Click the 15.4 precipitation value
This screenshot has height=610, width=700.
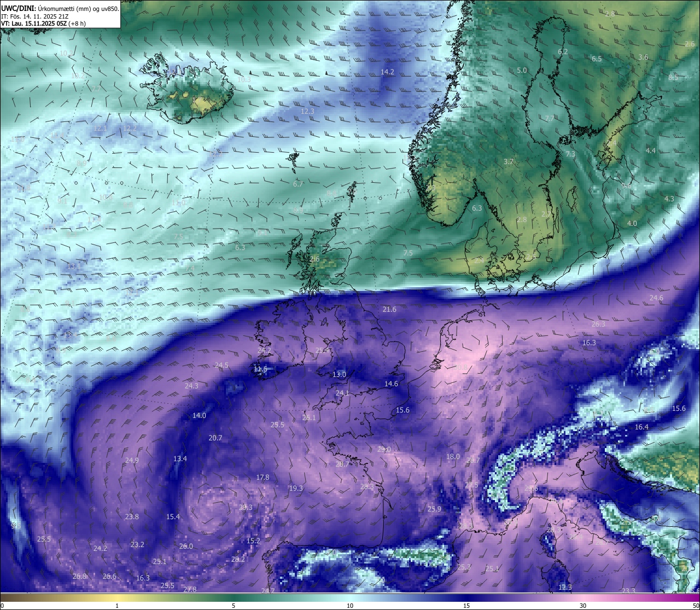tap(173, 516)
